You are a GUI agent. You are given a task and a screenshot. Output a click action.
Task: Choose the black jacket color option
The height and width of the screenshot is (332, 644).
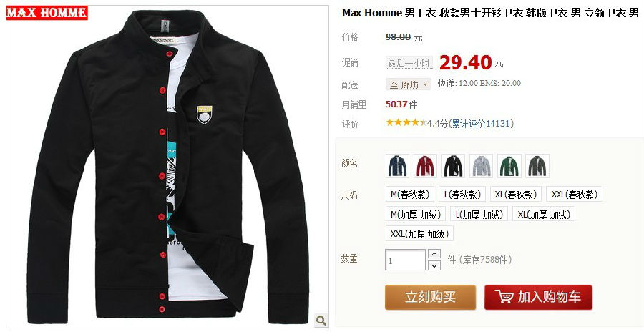454,166
